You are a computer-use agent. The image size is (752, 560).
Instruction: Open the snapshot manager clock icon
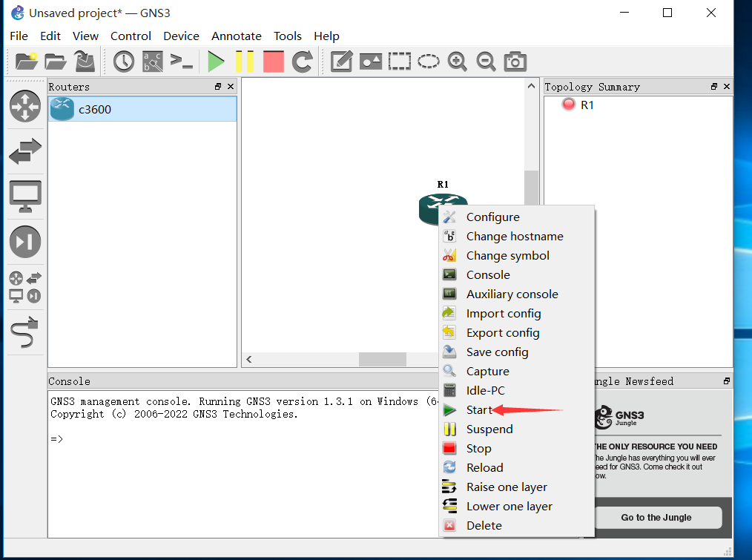click(124, 62)
